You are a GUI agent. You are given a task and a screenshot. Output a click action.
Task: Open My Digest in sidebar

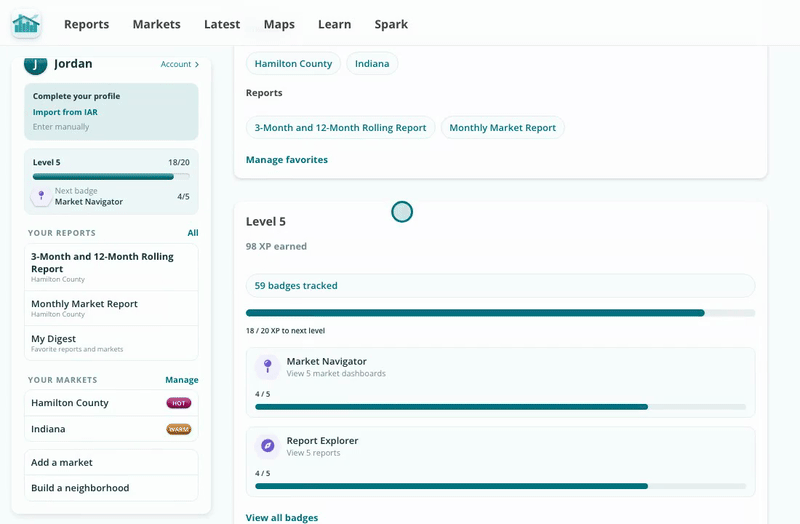(111, 343)
